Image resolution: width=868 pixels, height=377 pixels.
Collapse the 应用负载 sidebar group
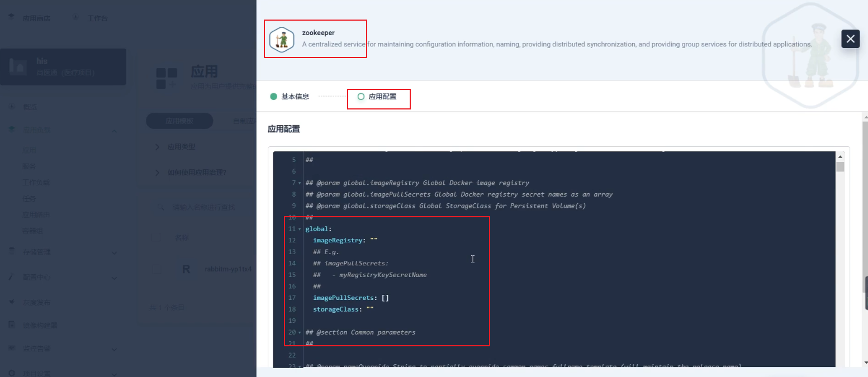pos(115,131)
